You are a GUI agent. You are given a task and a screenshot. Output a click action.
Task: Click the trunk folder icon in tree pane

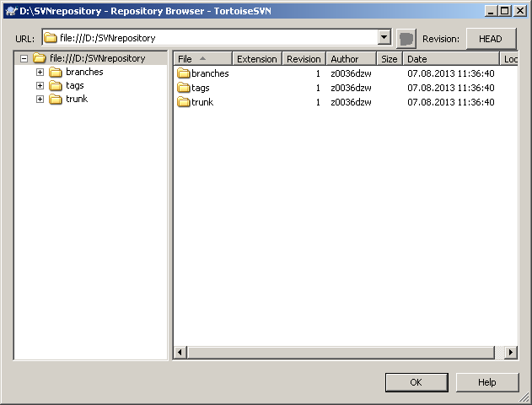[56, 100]
